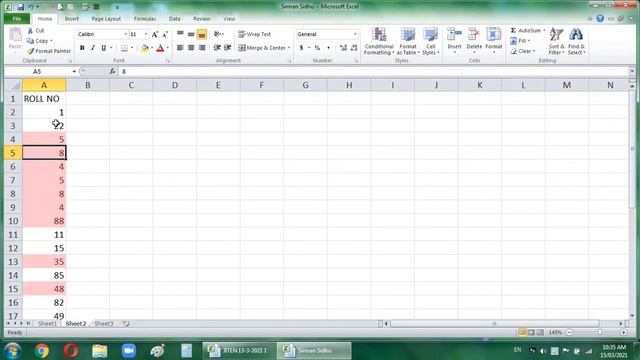This screenshot has width=640, height=360.
Task: Click the Insert cells icon
Action: tap(454, 34)
